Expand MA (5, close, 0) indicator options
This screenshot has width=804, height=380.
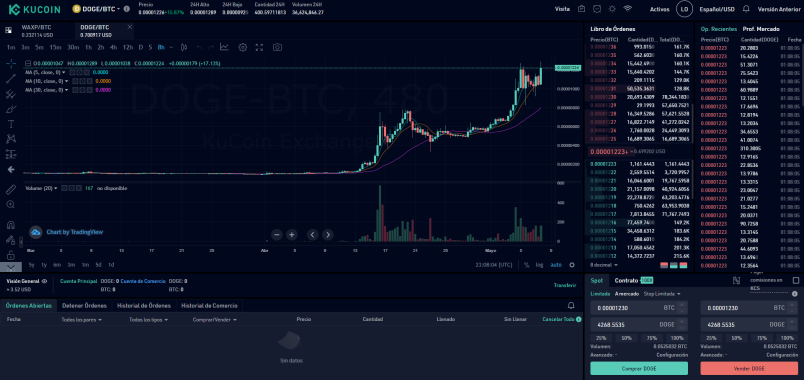coord(64,72)
